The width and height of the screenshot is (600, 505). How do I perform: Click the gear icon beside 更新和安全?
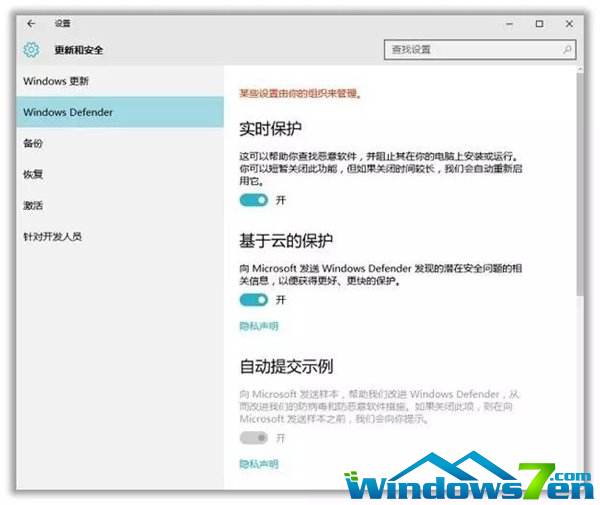(x=31, y=50)
